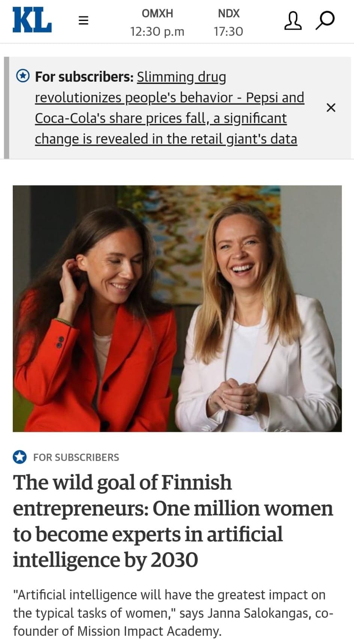
Task: Open the article photo of two women
Action: click(x=177, y=309)
